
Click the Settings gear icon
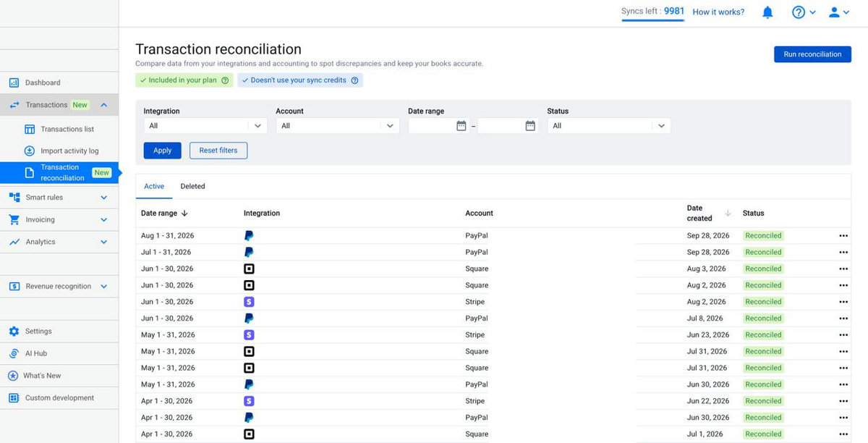pos(14,331)
